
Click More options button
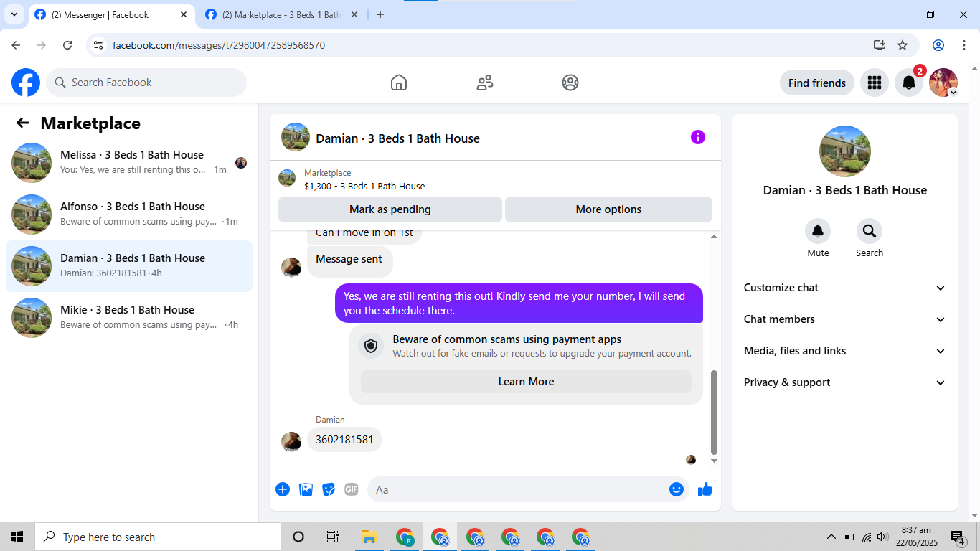[608, 209]
